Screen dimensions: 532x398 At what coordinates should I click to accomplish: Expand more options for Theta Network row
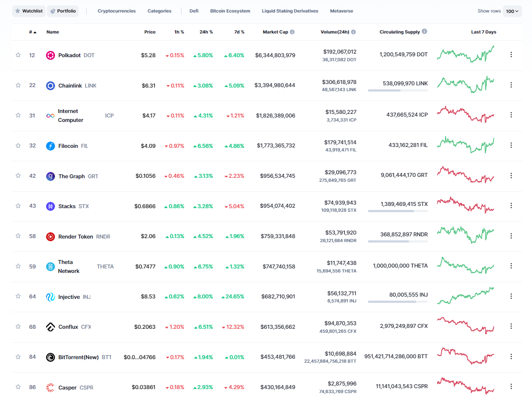tap(511, 266)
